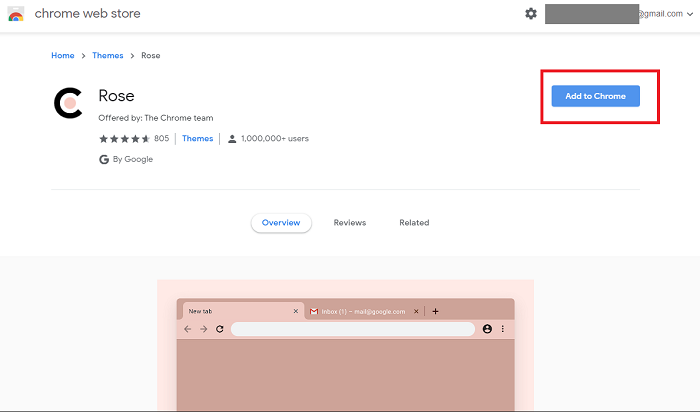The image size is (700, 412).
Task: Click the Chrome Web Store logo icon
Action: click(x=16, y=14)
